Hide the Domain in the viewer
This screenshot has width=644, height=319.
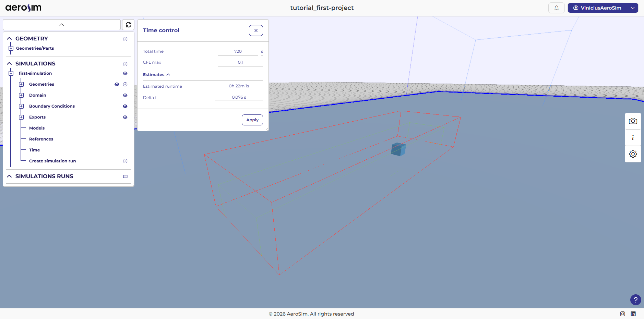coord(125,95)
